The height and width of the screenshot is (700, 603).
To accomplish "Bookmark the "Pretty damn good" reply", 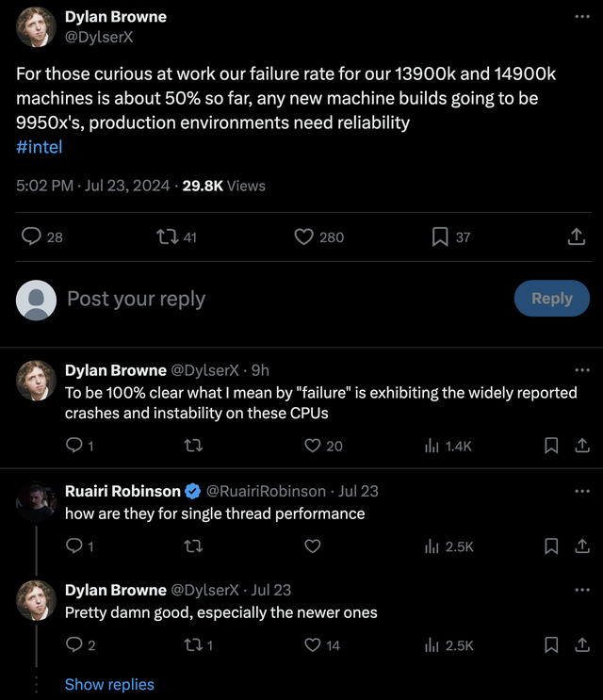I will pos(551,645).
